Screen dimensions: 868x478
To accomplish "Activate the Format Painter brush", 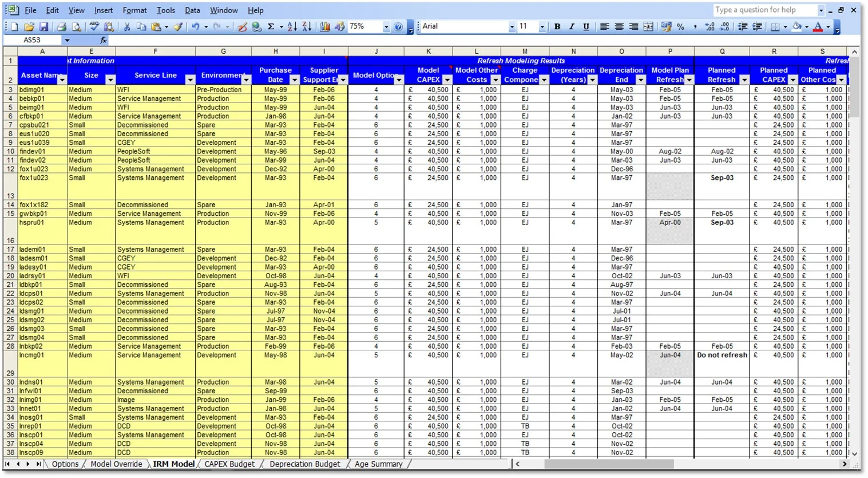I will point(179,26).
